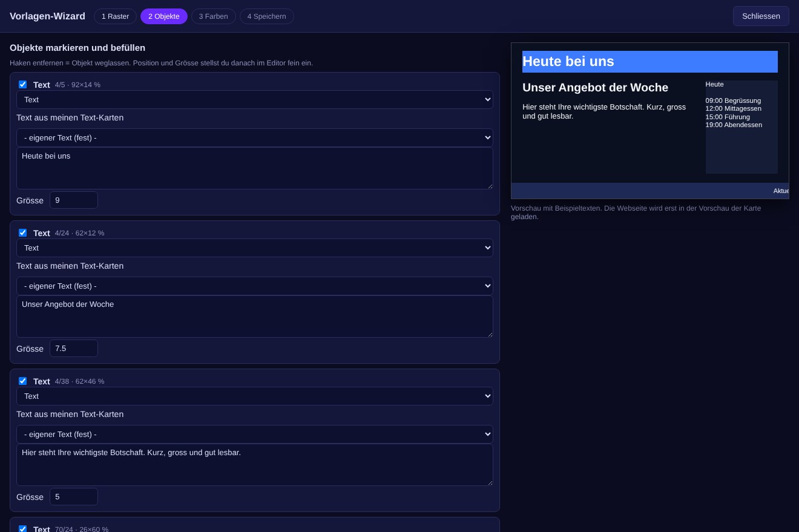Click the 'Objekte markieren und befüllen' heading
Image resolution: width=799 pixels, height=532 pixels.
pos(77,48)
